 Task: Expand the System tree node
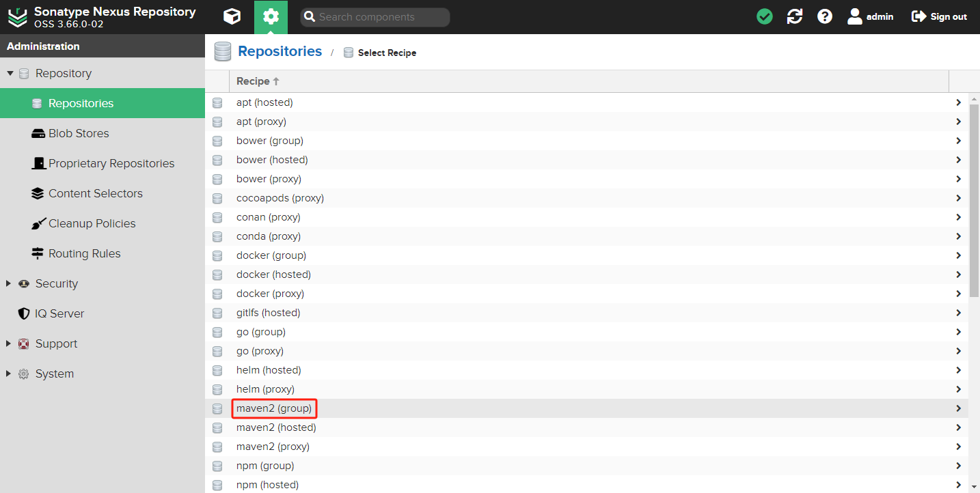coord(9,374)
